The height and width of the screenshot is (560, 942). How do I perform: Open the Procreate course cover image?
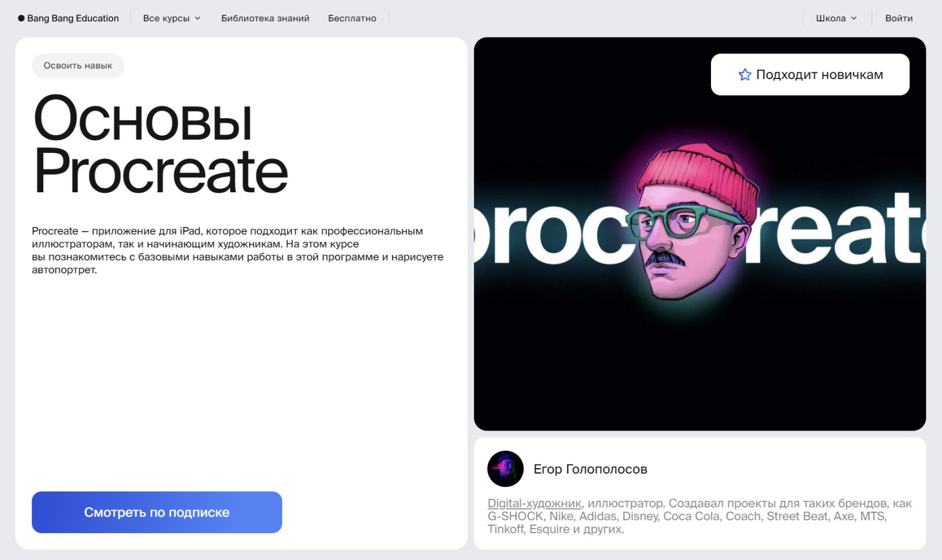pos(700,234)
